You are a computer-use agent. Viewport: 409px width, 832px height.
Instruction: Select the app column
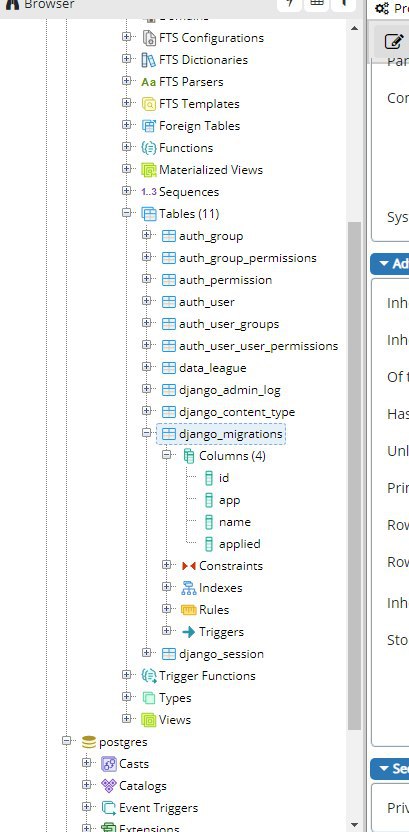pos(229,500)
